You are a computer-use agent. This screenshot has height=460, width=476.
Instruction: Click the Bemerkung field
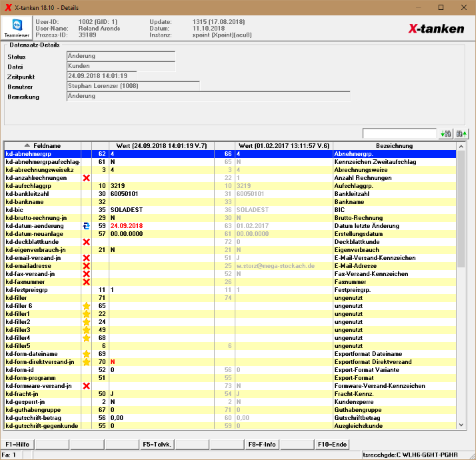(209, 96)
